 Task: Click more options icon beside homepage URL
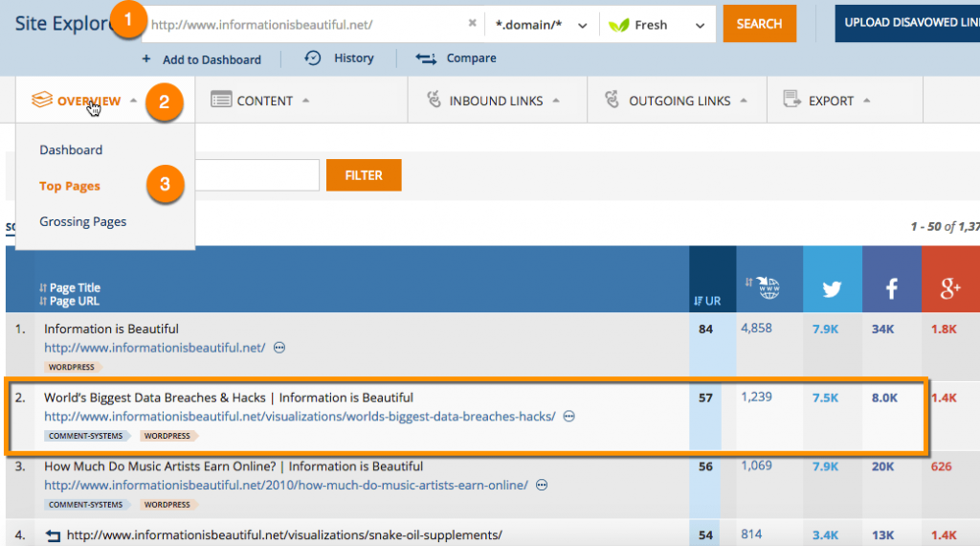point(279,348)
